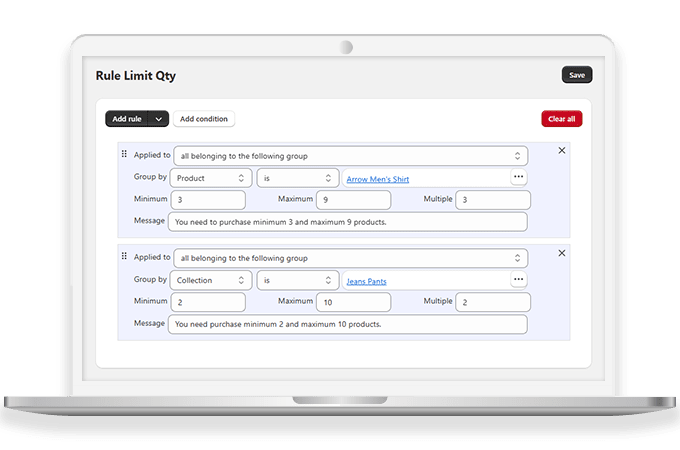The image size is (680, 450).
Task: Open the Jeans Pants link
Action: click(x=366, y=282)
